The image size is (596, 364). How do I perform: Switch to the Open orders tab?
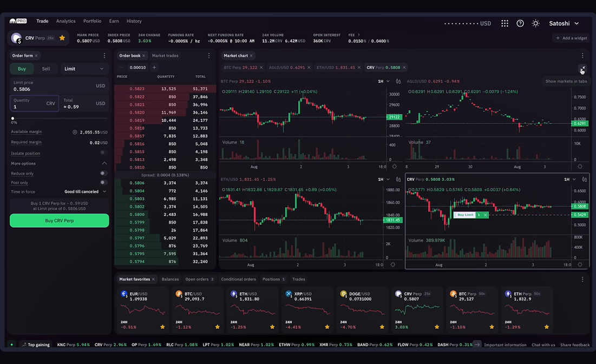[199, 279]
